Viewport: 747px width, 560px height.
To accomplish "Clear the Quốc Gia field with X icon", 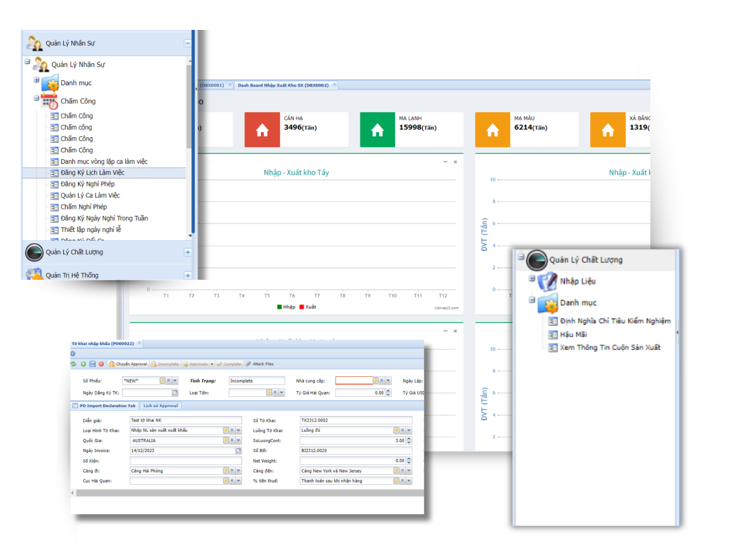I will (232, 441).
